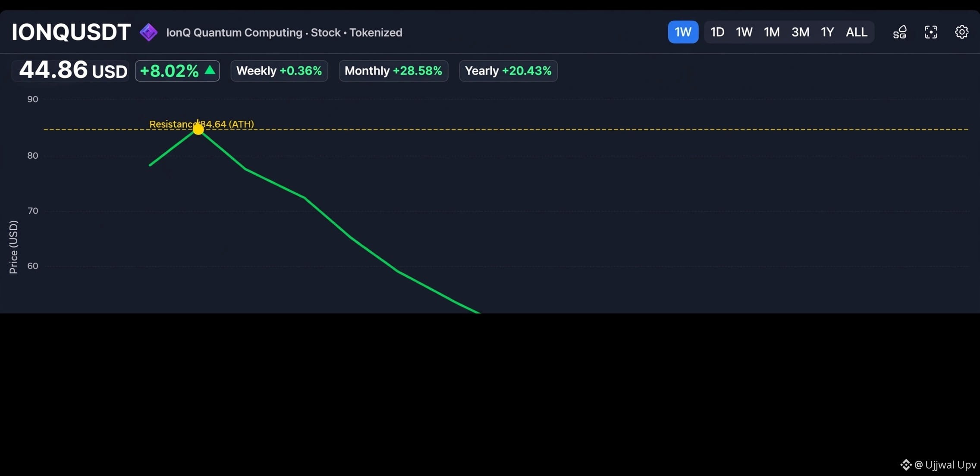Open the chart settings gear icon

[x=961, y=32]
